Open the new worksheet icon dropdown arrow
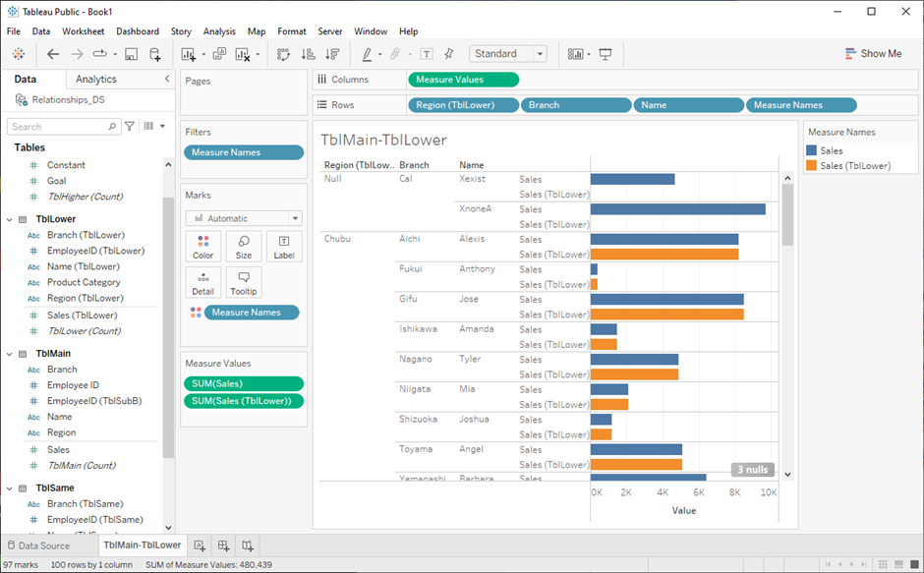The height and width of the screenshot is (573, 924). point(203,55)
